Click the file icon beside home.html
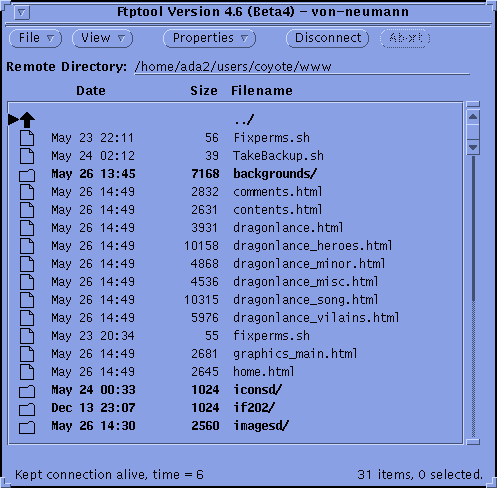 click(27, 372)
